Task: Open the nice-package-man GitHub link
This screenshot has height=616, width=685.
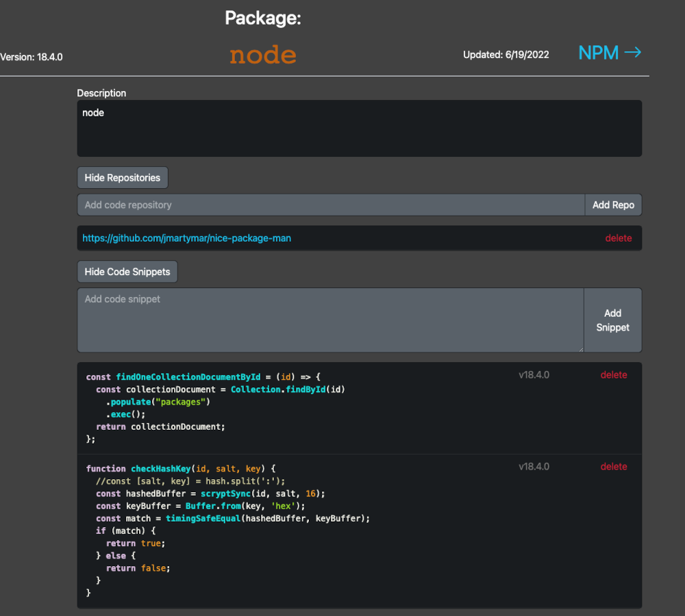Action: pyautogui.click(x=186, y=238)
